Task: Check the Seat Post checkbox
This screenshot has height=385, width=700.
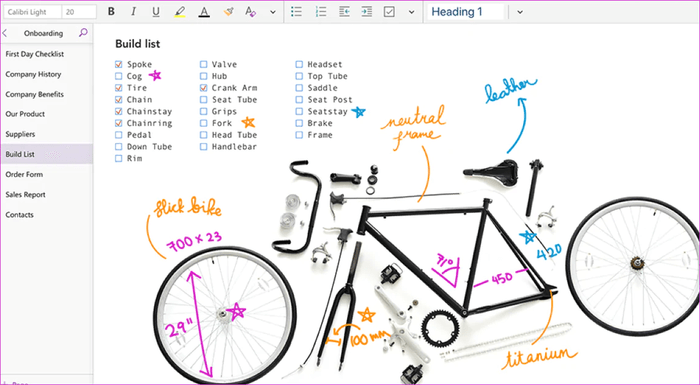Action: click(x=299, y=99)
